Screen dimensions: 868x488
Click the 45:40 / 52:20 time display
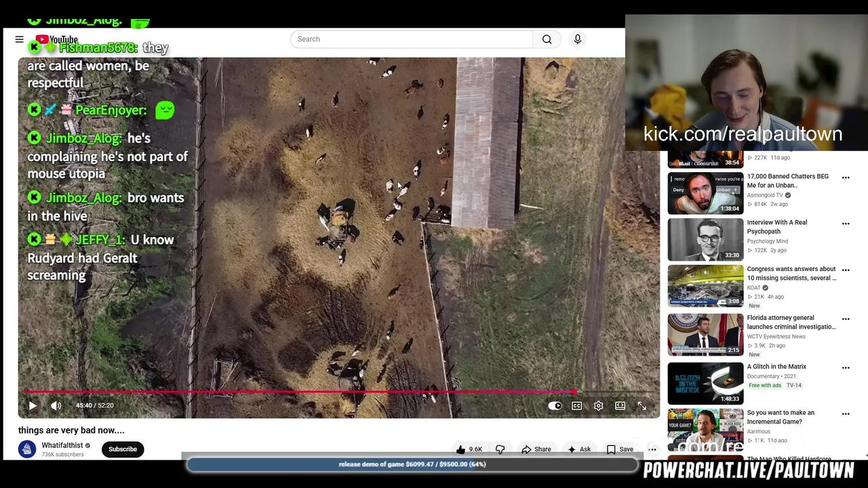click(x=95, y=405)
